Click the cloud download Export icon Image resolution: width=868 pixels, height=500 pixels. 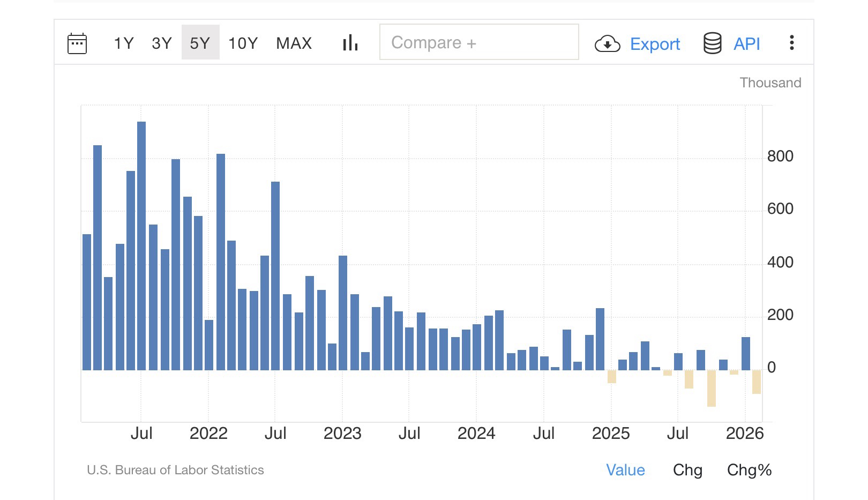click(x=607, y=43)
